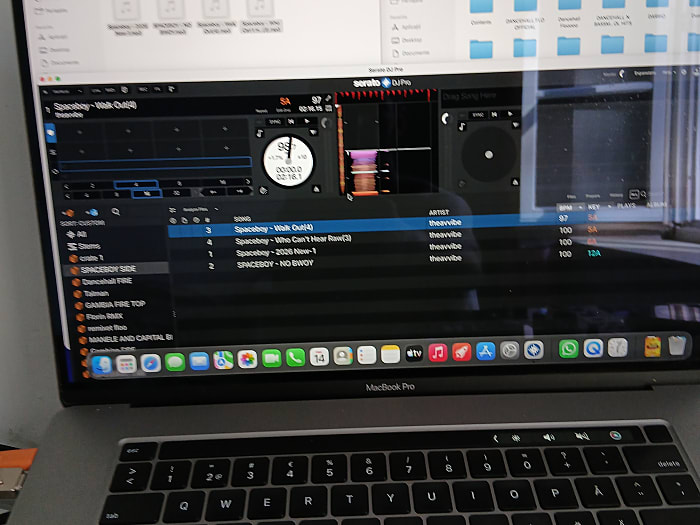This screenshot has height=525, width=700.
Task: Open the GAMBIA FIRE TOP crate
Action: click(110, 304)
